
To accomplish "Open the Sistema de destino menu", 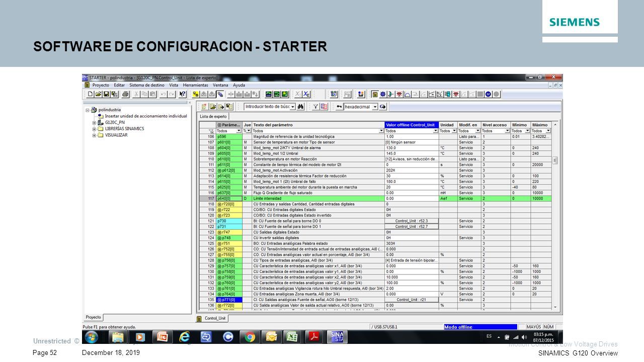I will point(147,85).
